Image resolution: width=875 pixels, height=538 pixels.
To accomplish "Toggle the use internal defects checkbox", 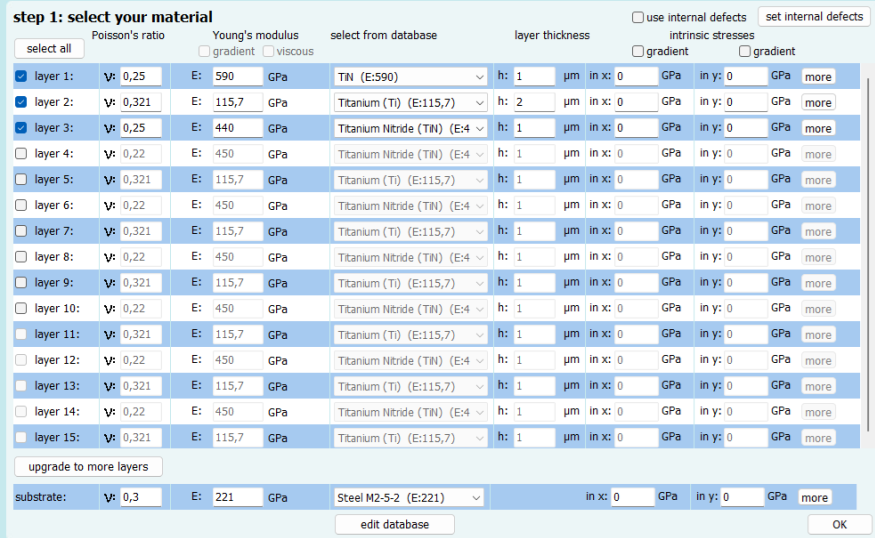I will pyautogui.click(x=638, y=17).
